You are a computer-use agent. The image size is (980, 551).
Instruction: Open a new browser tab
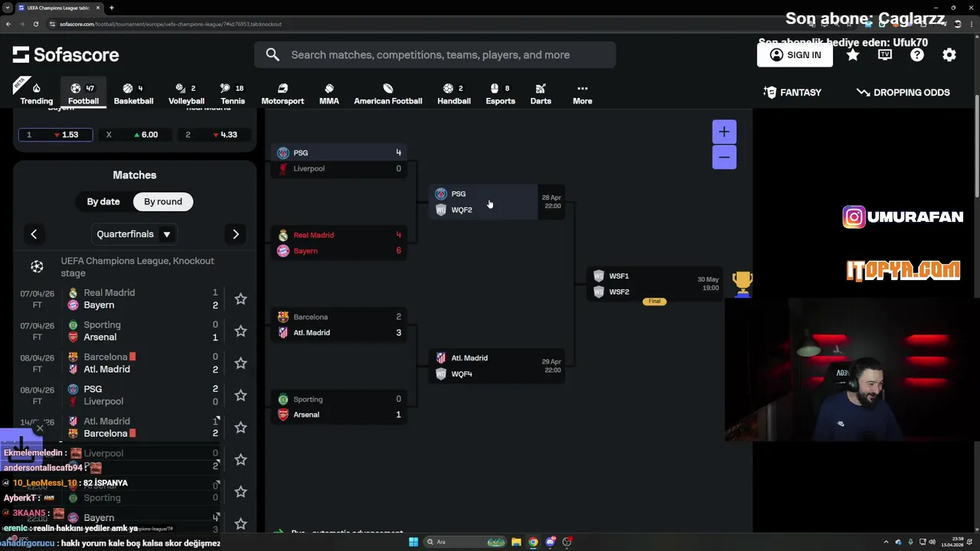[x=111, y=8]
